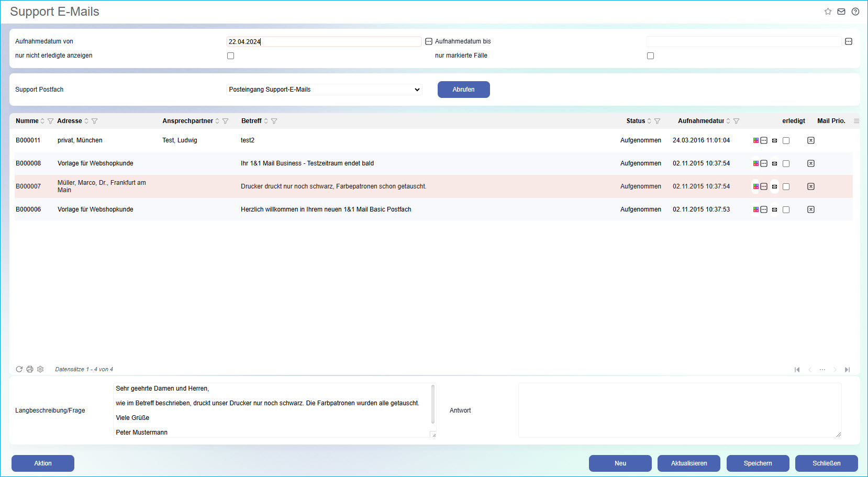Select 'Herzlich willkommen' subject row
868x477 pixels.
pos(433,209)
